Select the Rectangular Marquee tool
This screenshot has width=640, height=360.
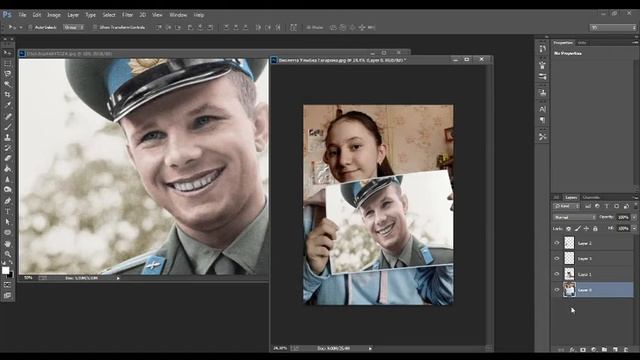(x=7, y=63)
